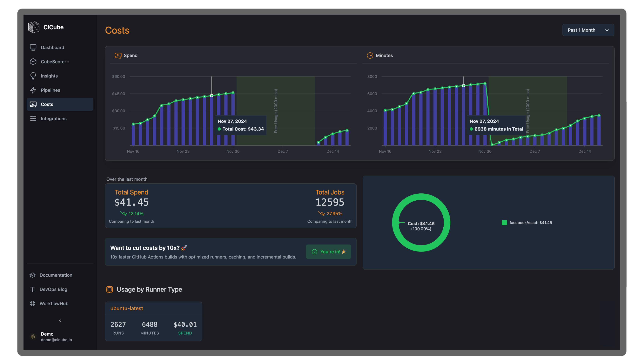Click the You're in! button
This screenshot has width=644, height=362.
tap(328, 251)
